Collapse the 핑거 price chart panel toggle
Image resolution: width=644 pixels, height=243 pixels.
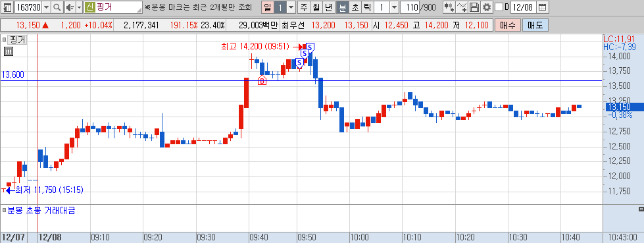tap(4, 40)
